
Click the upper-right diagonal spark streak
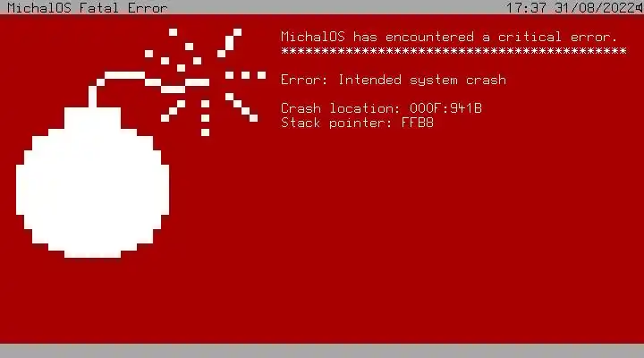229,43
